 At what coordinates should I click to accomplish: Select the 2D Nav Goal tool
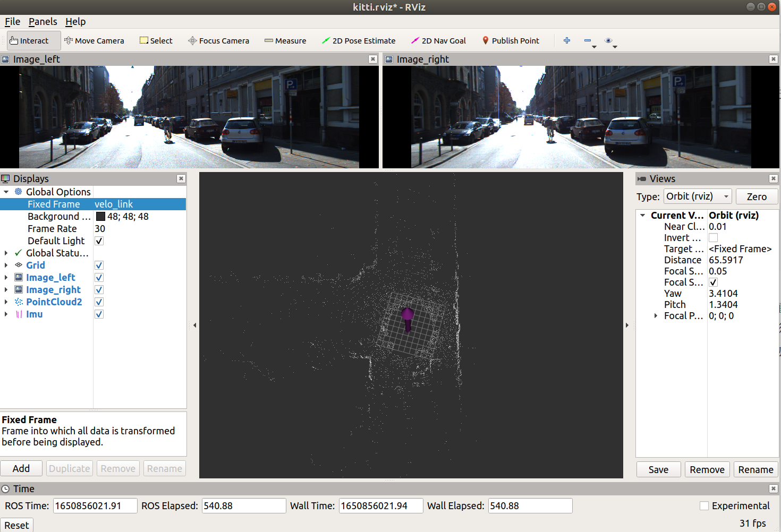tap(438, 41)
